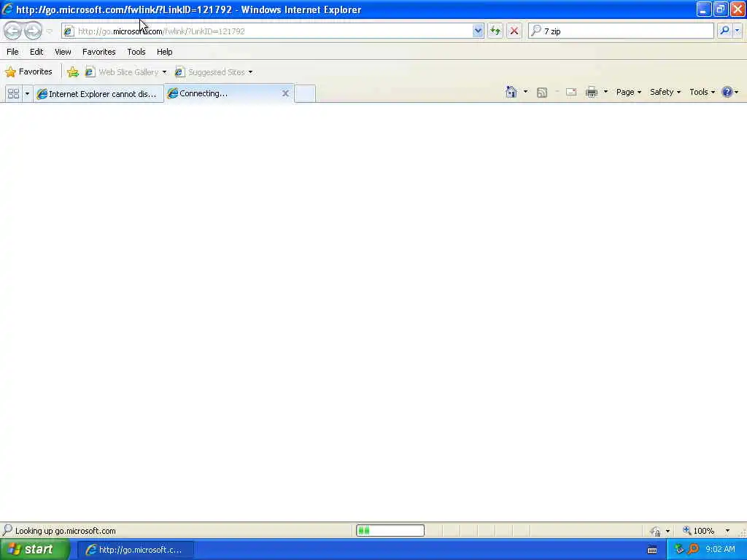Click the orange magnifier tray icon

(x=693, y=549)
